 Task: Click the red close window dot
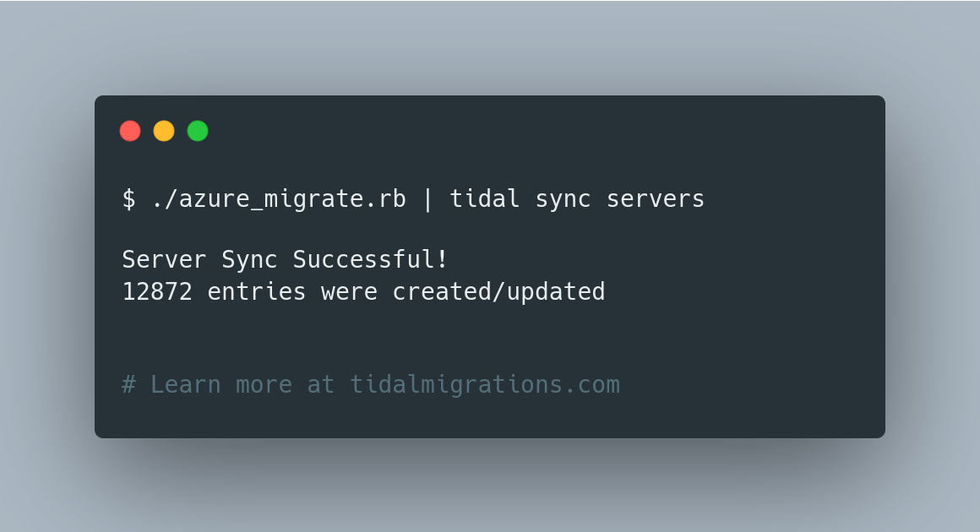(130, 131)
